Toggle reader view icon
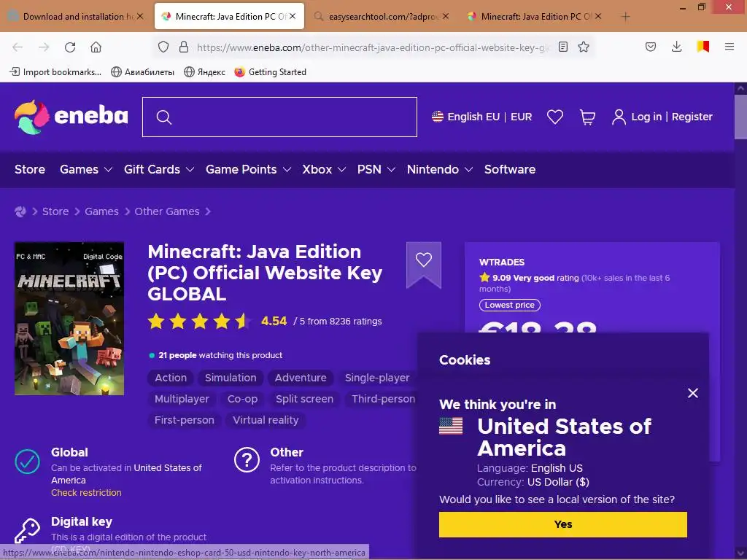This screenshot has height=560, width=747. point(563,47)
